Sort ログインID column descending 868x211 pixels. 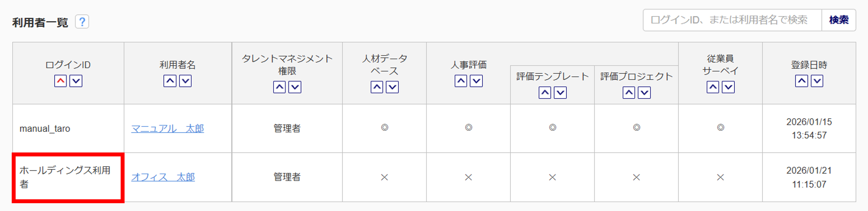(x=76, y=81)
